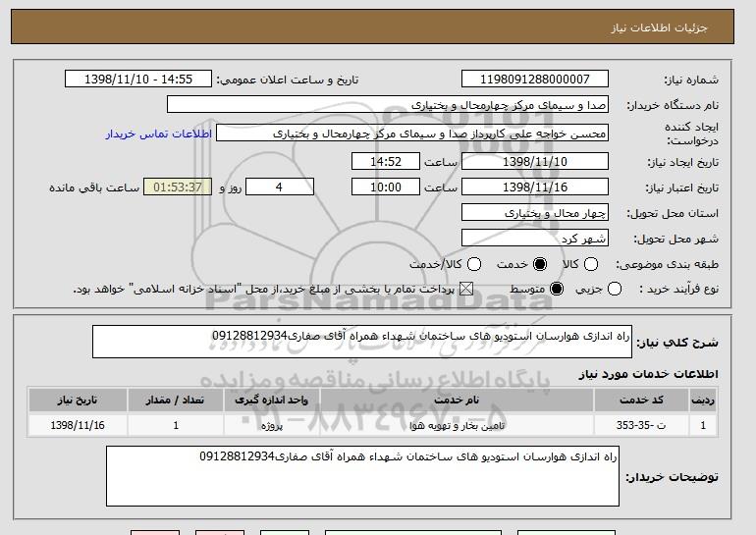Click the تاریخ نیاز column header
Image resolution: width=756 pixels, height=535 pixels.
tap(78, 401)
